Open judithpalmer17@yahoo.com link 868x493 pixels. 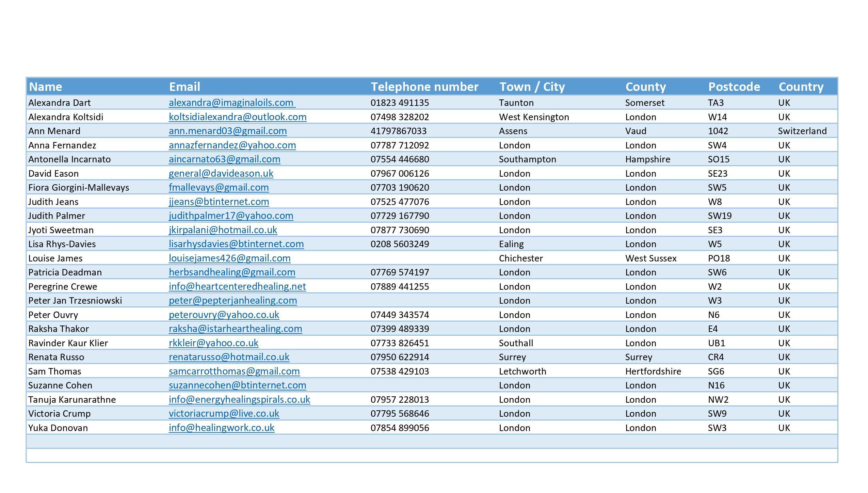coord(231,216)
